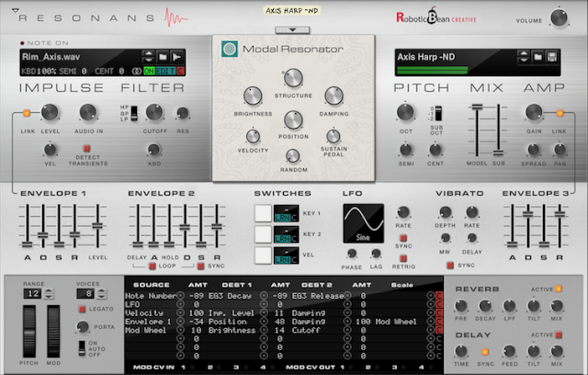
Task: Click LRN for Key 2
Action: (x=282, y=238)
